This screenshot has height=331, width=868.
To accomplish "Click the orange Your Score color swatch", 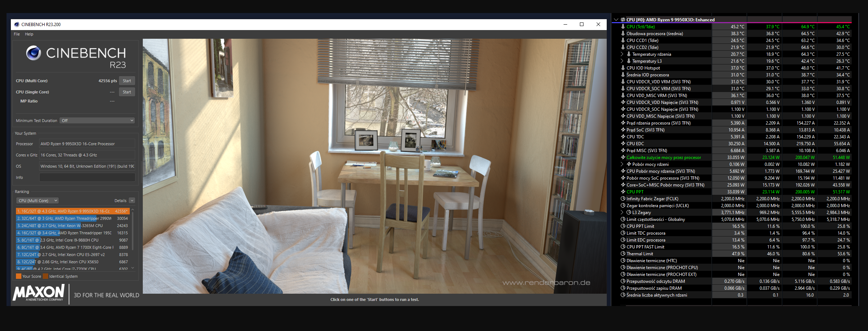I will tap(18, 276).
